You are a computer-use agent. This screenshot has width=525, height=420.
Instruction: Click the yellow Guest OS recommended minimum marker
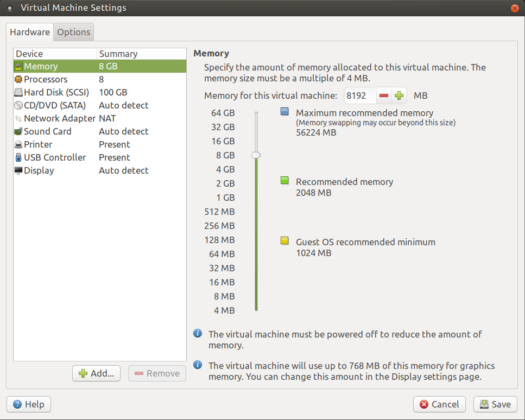pos(284,240)
